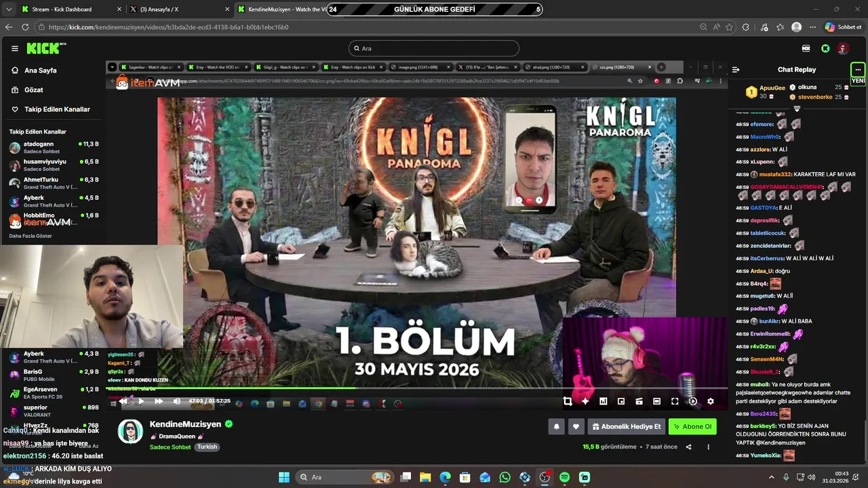The image size is (868, 488).
Task: Fast forward the video player
Action: coord(159,401)
